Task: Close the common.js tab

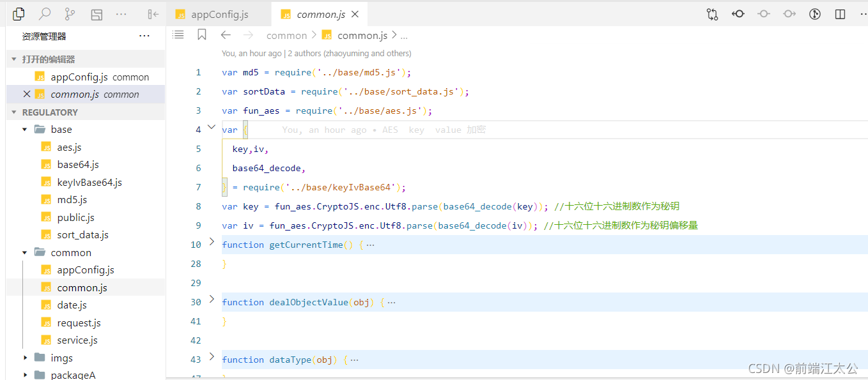Action: pos(355,14)
